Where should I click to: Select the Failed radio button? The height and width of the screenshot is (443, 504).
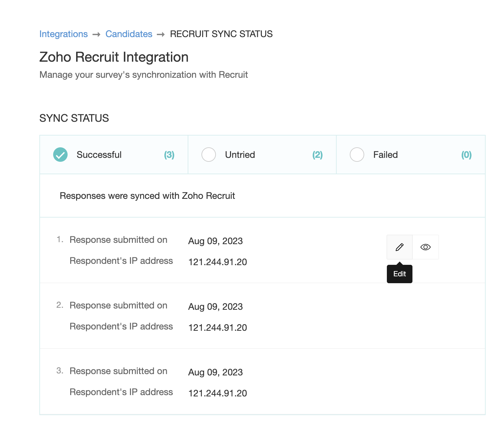pyautogui.click(x=357, y=155)
